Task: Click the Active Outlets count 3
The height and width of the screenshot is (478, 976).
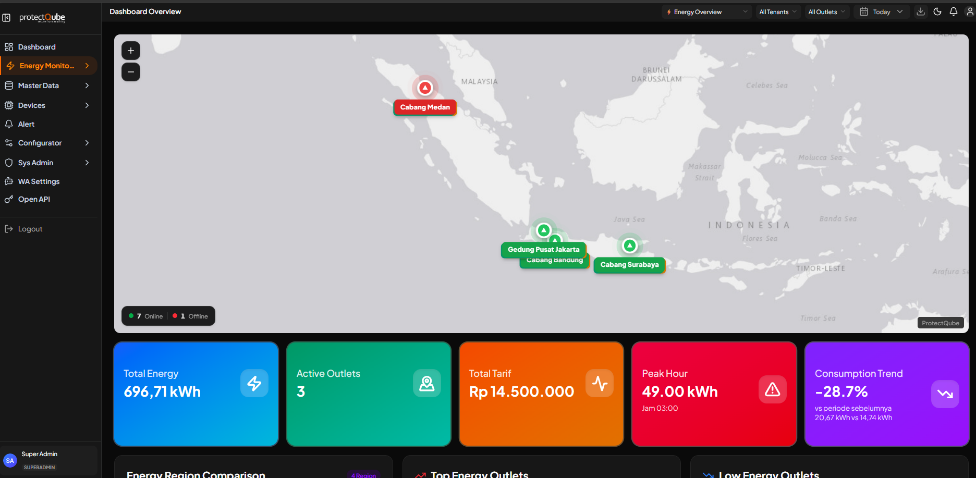Action: pyautogui.click(x=301, y=391)
